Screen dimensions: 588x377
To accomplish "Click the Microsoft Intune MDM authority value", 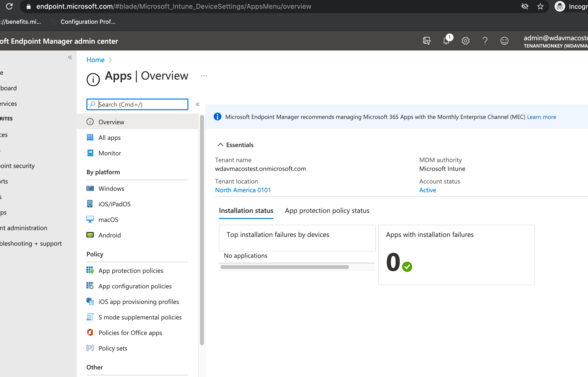I will 442,169.
